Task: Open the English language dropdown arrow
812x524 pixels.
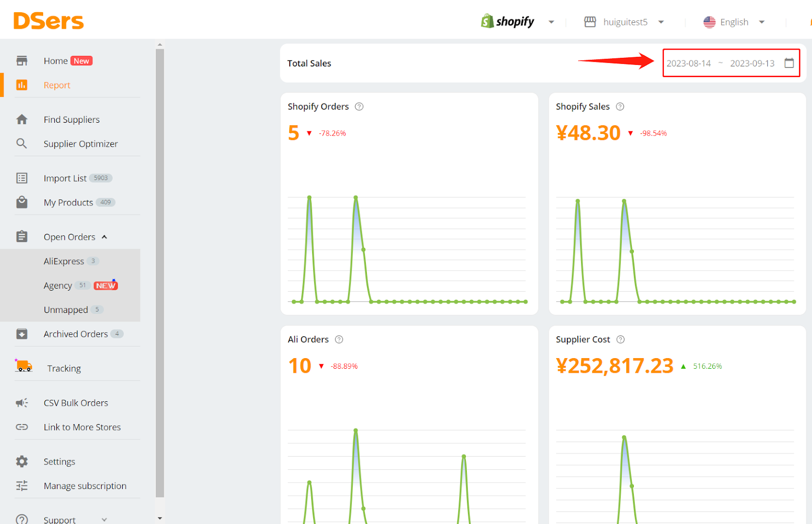Action: click(762, 22)
